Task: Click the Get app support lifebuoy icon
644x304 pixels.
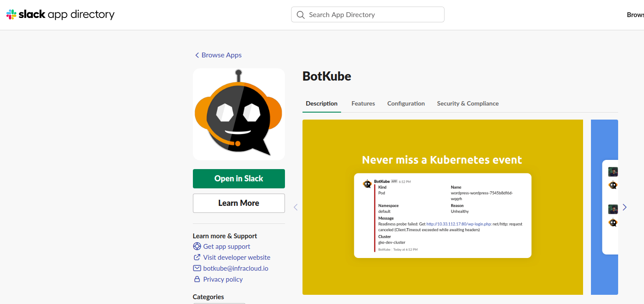Action: (197, 247)
